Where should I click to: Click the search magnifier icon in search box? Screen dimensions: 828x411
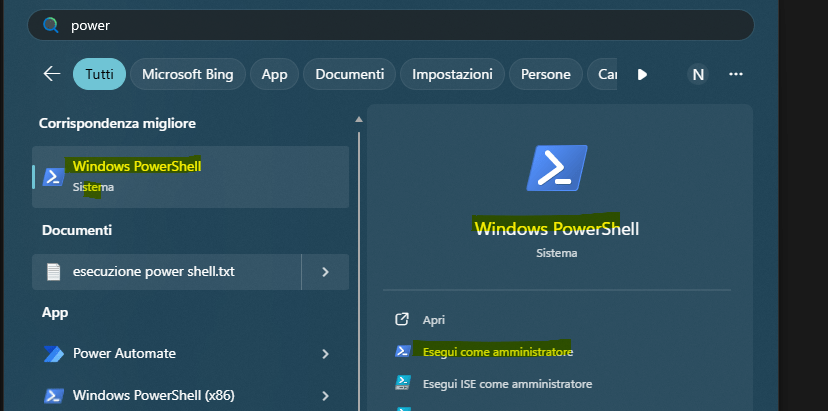click(x=49, y=25)
